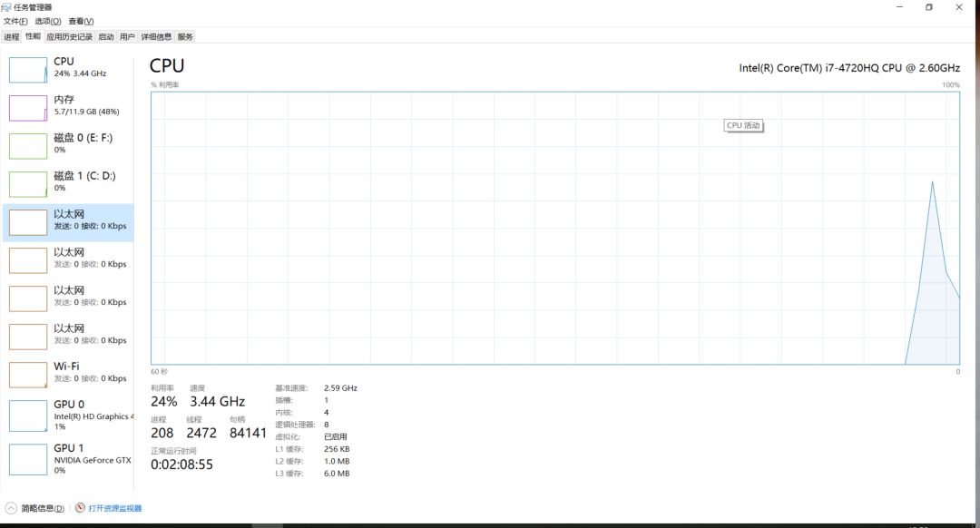Click the 3.44 GHz speed value

tap(218, 402)
